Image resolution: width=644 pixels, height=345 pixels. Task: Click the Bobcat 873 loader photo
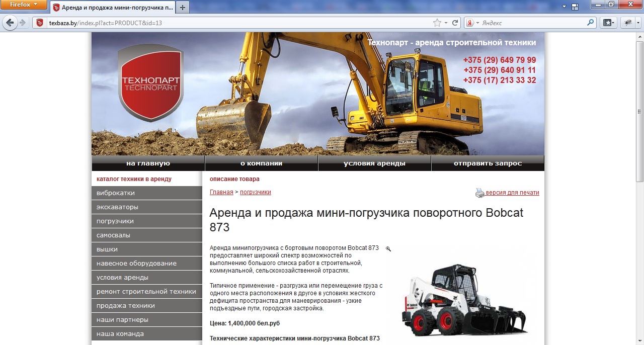click(x=464, y=301)
